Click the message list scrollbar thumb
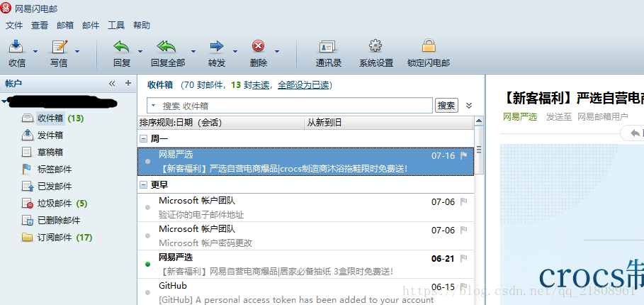This screenshot has height=305, width=644. [x=478, y=150]
